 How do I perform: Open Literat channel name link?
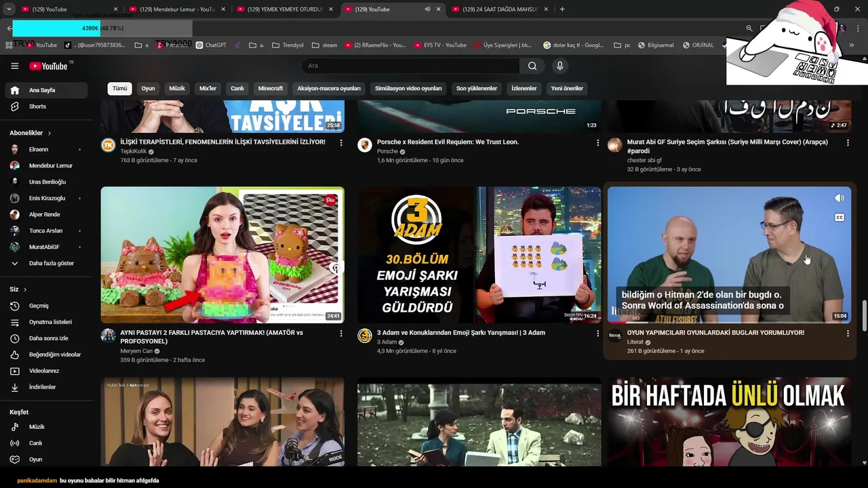(x=635, y=342)
